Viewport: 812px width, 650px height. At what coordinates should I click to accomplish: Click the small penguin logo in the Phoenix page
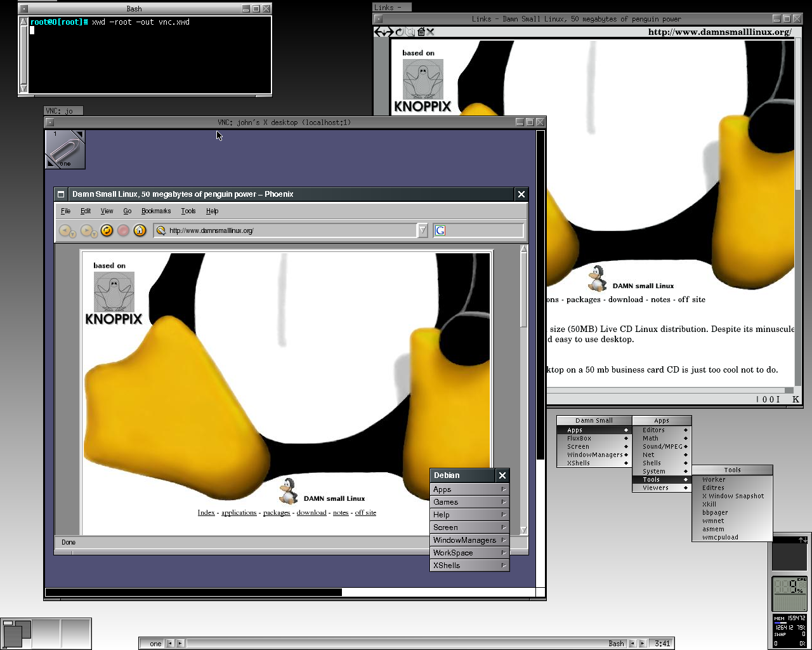(x=289, y=491)
